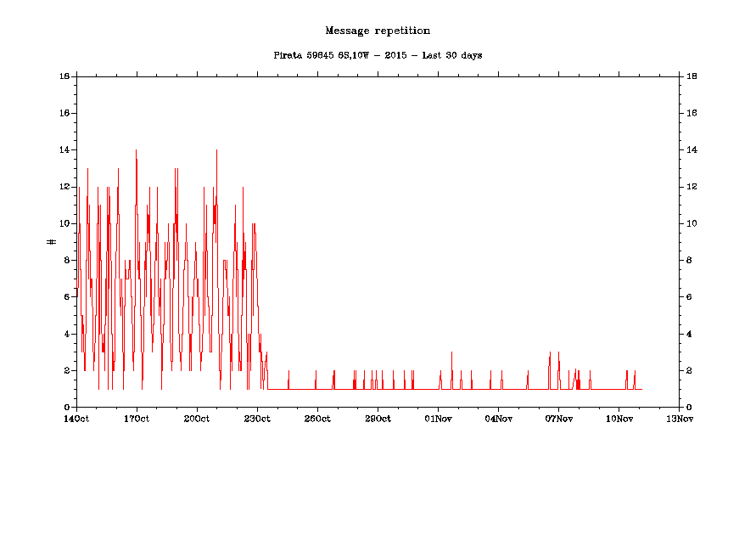Click the 07Nov tick label
The image size is (756, 535).
click(558, 418)
